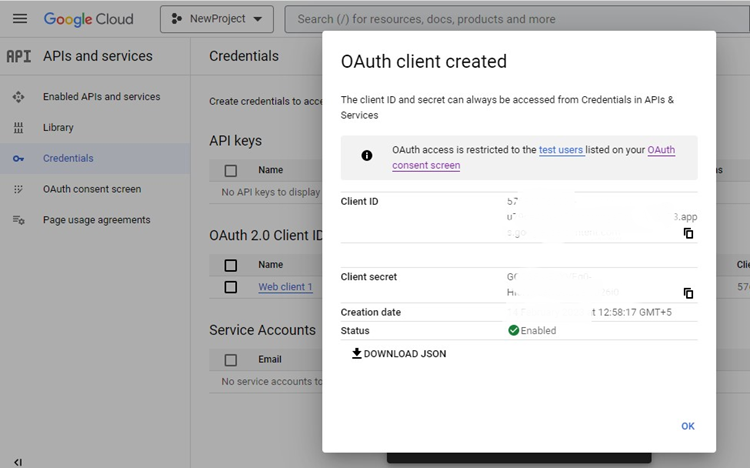Download the JSON credentials file
This screenshot has width=750, height=468.
(399, 354)
